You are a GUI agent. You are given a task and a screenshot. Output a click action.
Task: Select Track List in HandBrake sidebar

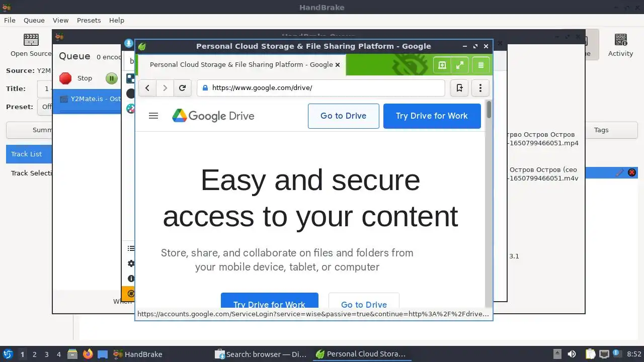coord(29,154)
